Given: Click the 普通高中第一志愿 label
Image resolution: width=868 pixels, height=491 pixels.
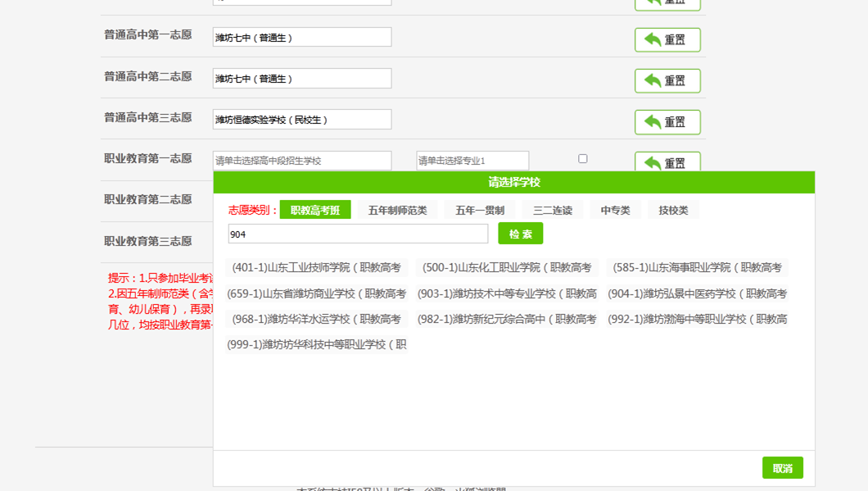Looking at the screenshot, I should (x=148, y=35).
